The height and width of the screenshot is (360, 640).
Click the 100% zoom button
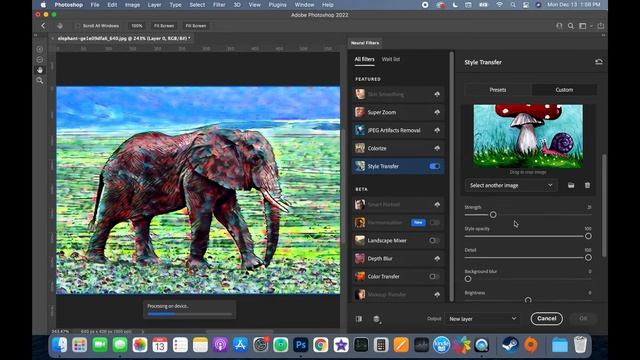tap(137, 26)
